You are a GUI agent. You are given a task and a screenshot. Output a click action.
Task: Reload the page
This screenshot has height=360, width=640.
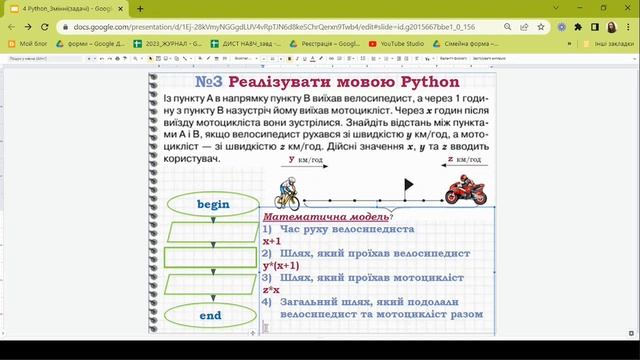click(44, 27)
